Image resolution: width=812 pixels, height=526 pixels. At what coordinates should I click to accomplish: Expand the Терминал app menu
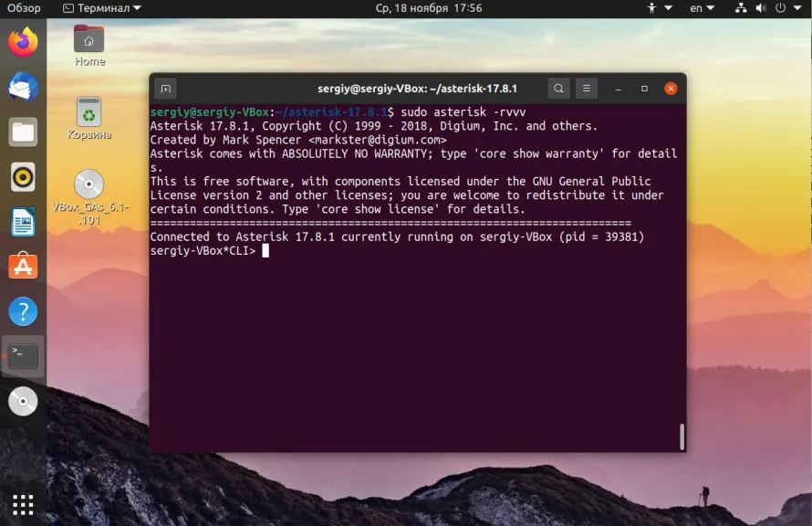point(102,8)
